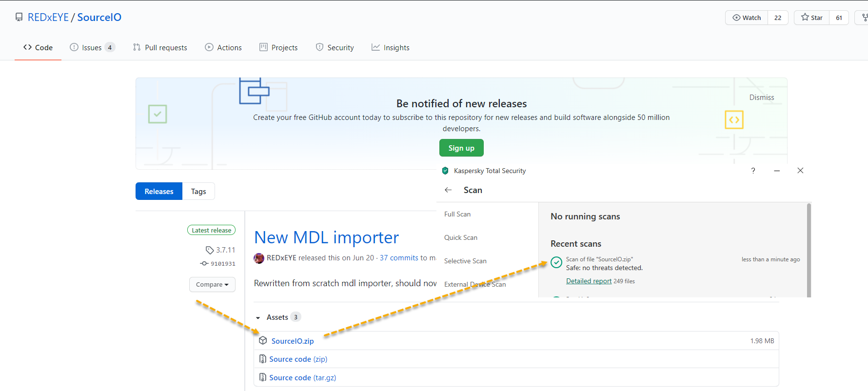Viewport: 868px width, 391px height.
Task: Click the Watch button
Action: click(747, 18)
